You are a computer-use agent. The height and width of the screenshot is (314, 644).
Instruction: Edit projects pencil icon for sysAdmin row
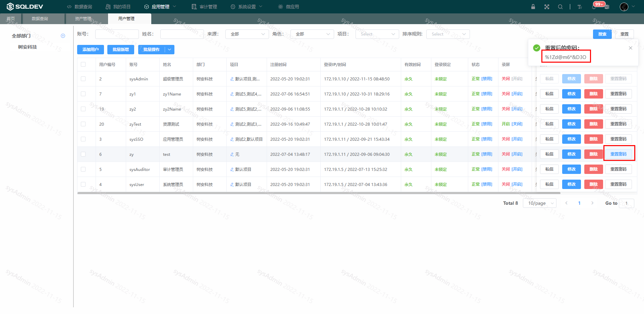point(232,79)
